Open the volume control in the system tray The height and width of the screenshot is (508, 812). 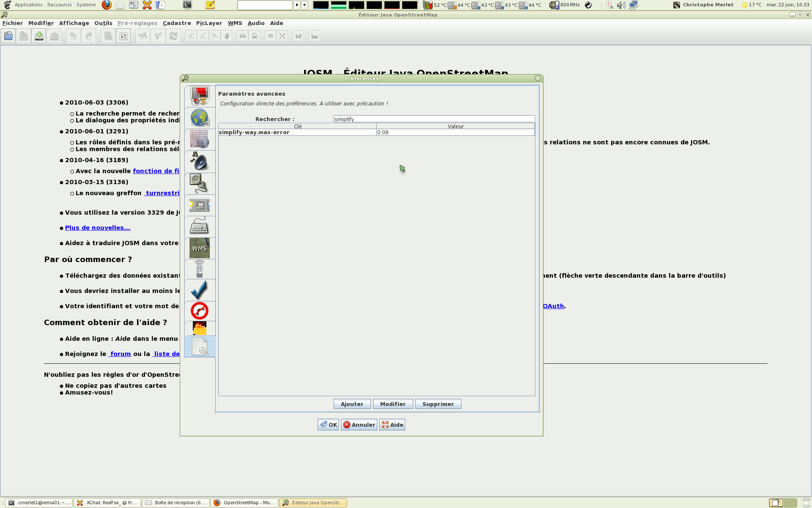[x=621, y=5]
